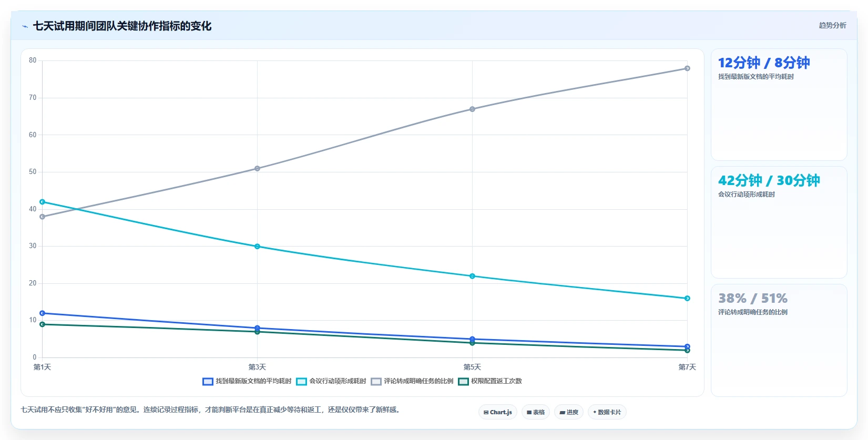Select the blue line point at 第1天
868x440 pixels.
pos(43,313)
